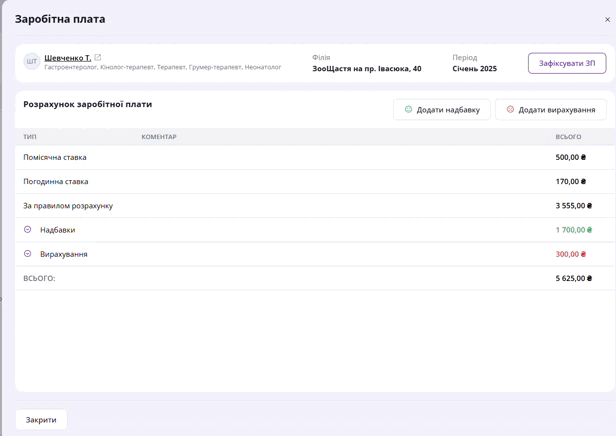616x436 pixels.
Task: Click the Філія label
Action: tap(321, 57)
